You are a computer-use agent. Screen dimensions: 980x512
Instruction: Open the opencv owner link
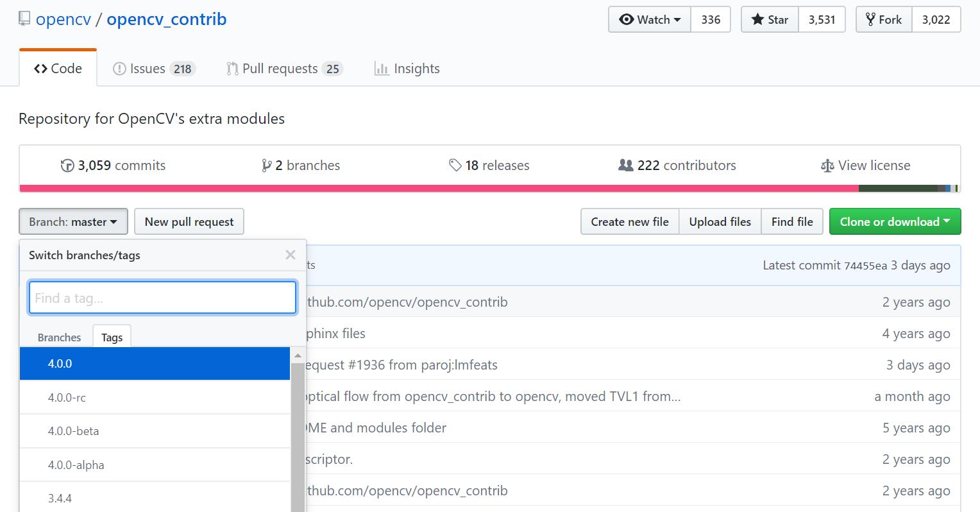[63, 19]
